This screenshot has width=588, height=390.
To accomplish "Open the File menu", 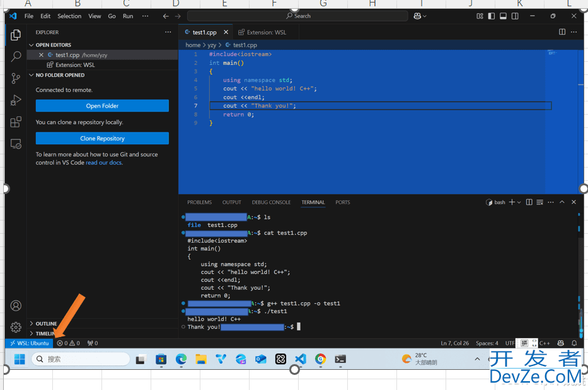I will (29, 16).
